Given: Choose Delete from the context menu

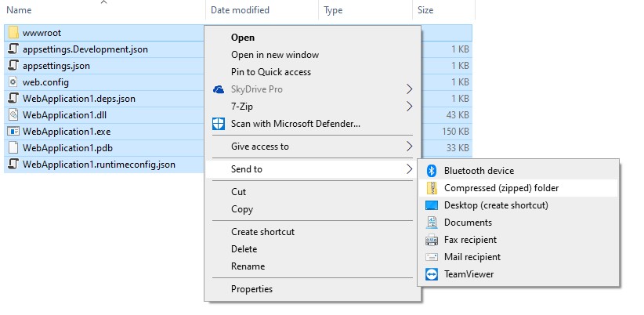Looking at the screenshot, I should 244,249.
